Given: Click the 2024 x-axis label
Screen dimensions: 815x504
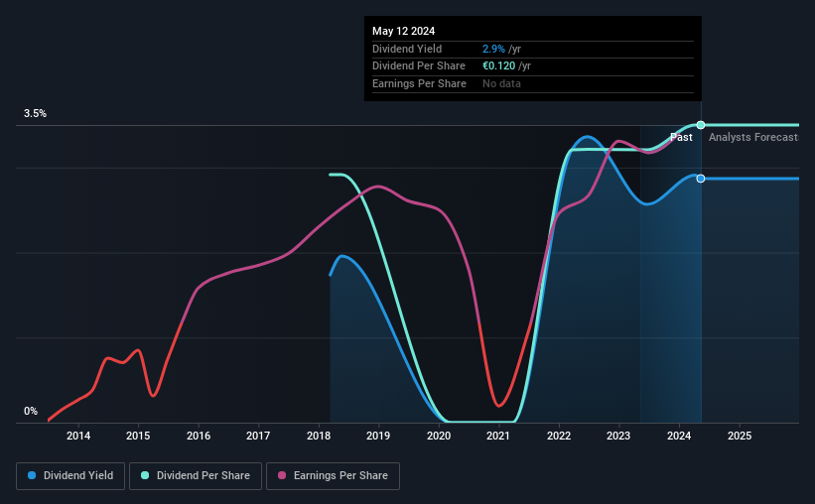Looking at the screenshot, I should pyautogui.click(x=679, y=436).
